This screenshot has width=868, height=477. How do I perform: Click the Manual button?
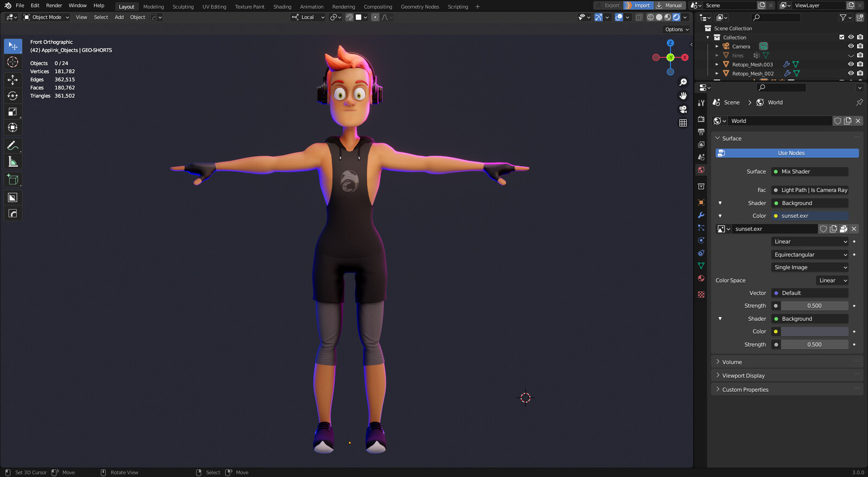click(669, 5)
